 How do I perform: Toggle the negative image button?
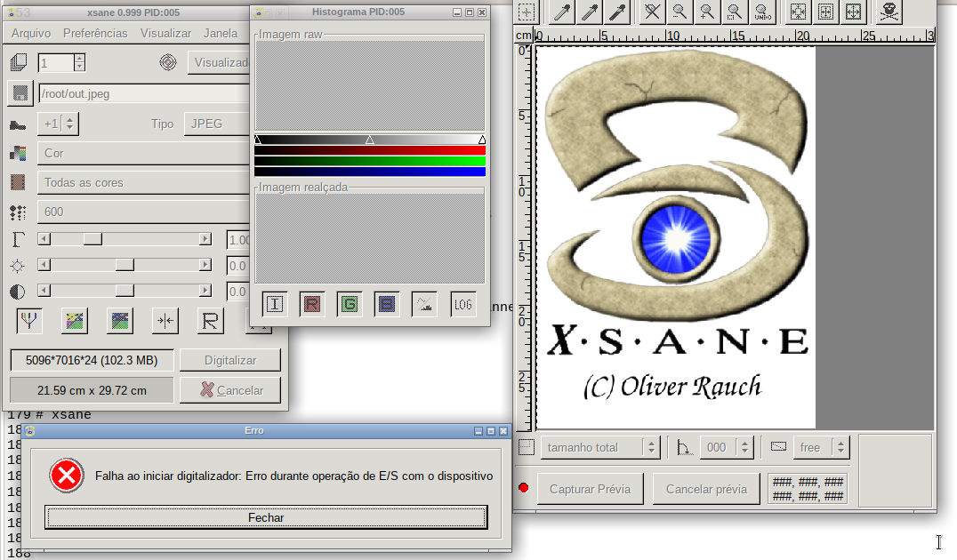(x=119, y=321)
